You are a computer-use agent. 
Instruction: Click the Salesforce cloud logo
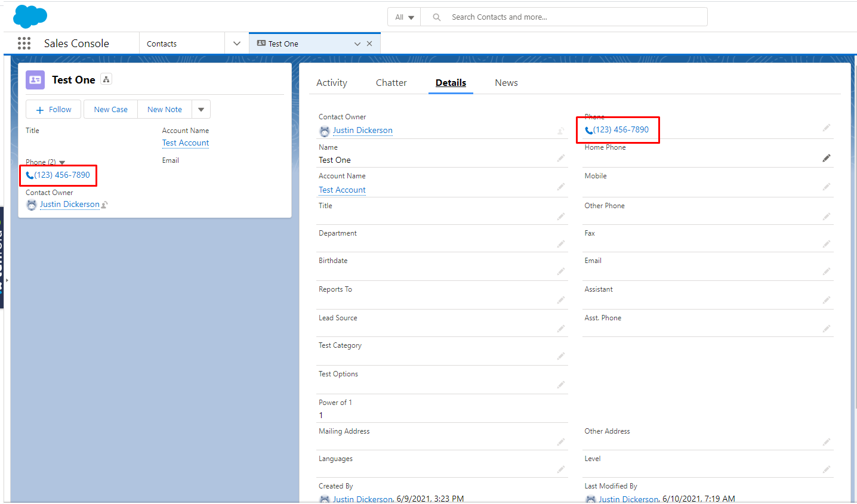pyautogui.click(x=30, y=16)
